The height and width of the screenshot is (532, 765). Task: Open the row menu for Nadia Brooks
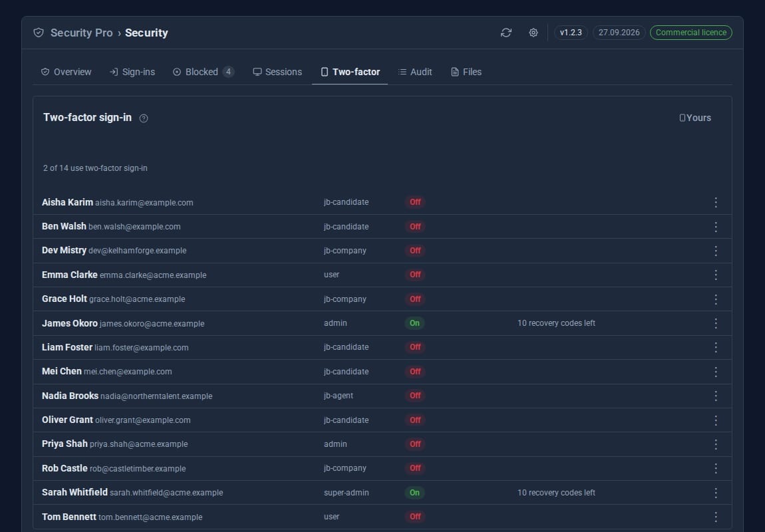[x=716, y=396]
